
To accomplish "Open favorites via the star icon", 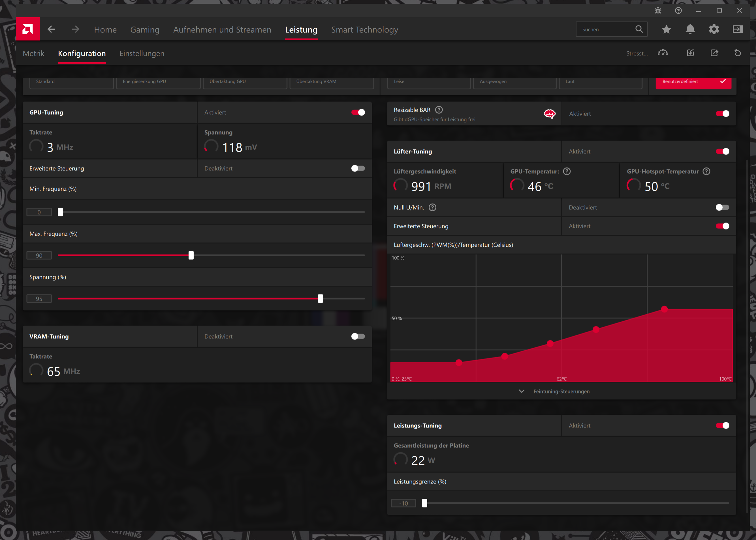I will [x=666, y=29].
